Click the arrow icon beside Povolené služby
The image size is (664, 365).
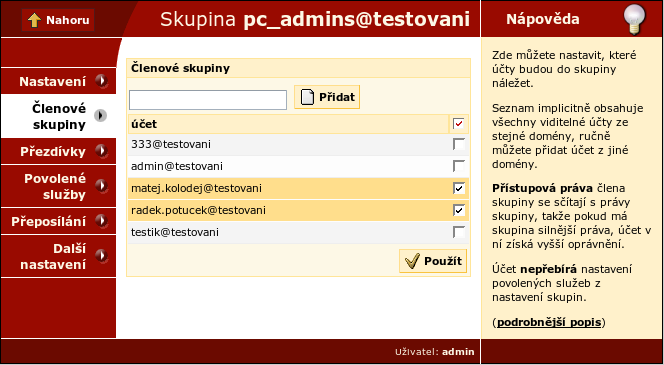(x=101, y=185)
